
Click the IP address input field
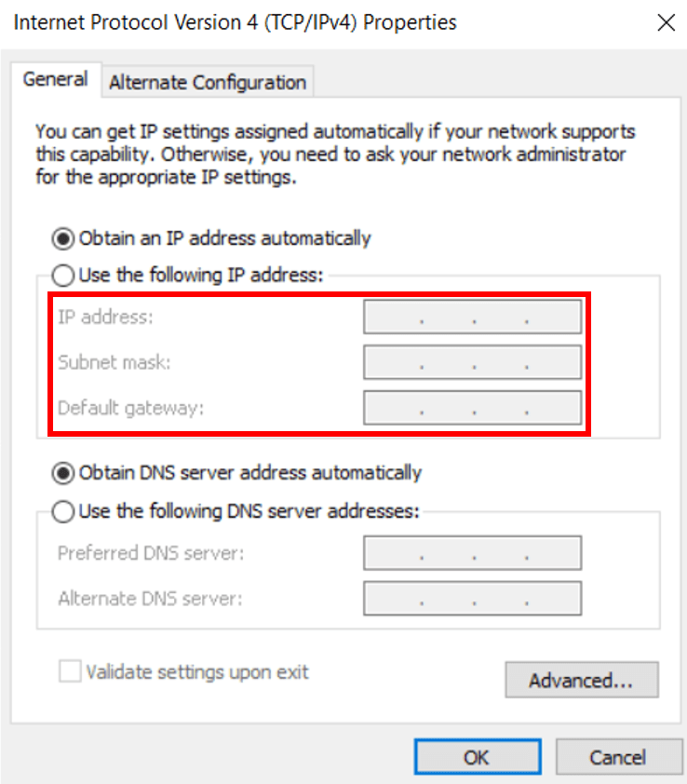[473, 317]
